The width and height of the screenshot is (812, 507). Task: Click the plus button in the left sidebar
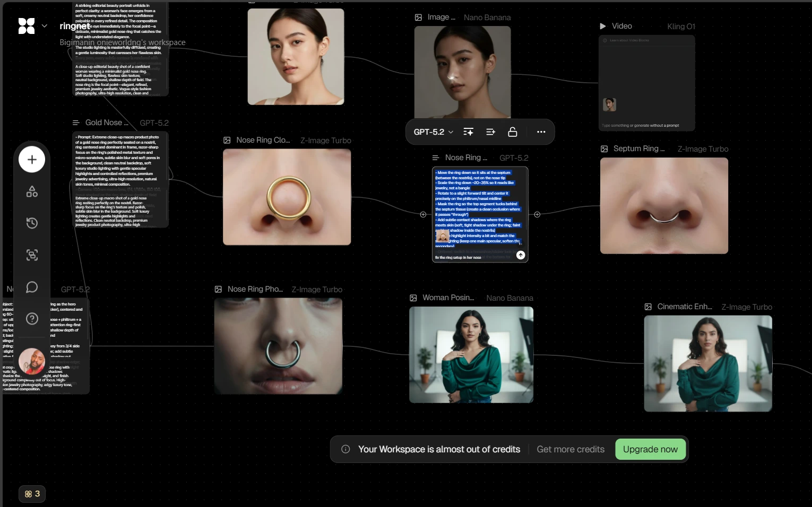pos(32,160)
